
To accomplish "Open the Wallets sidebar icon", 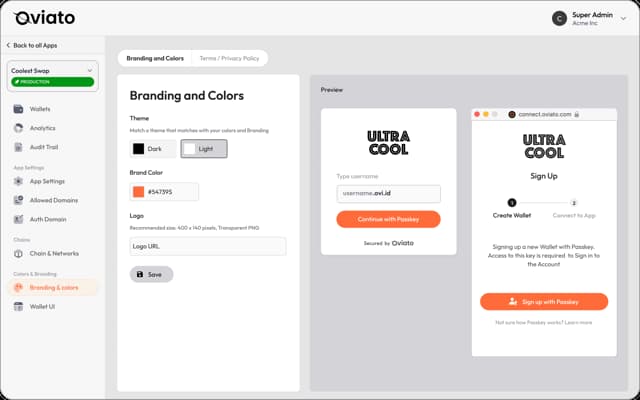I will click(x=18, y=109).
